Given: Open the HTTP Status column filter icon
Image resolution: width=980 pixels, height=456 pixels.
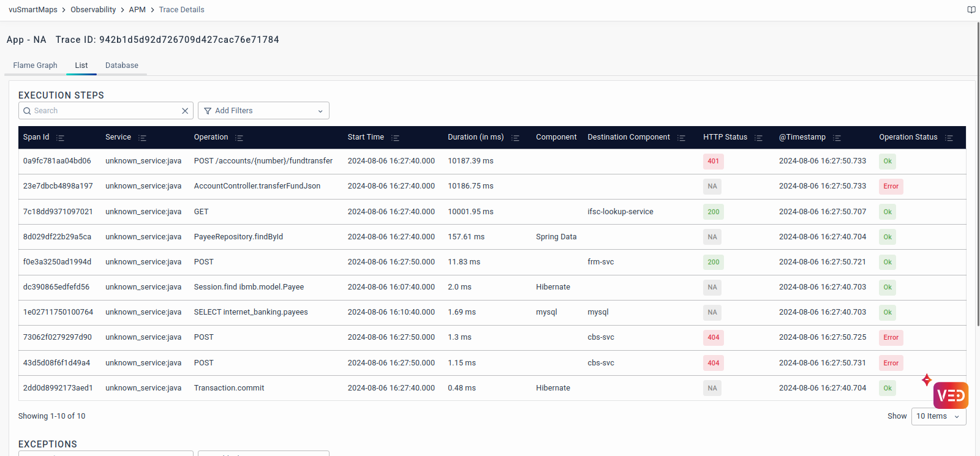Looking at the screenshot, I should (x=758, y=138).
